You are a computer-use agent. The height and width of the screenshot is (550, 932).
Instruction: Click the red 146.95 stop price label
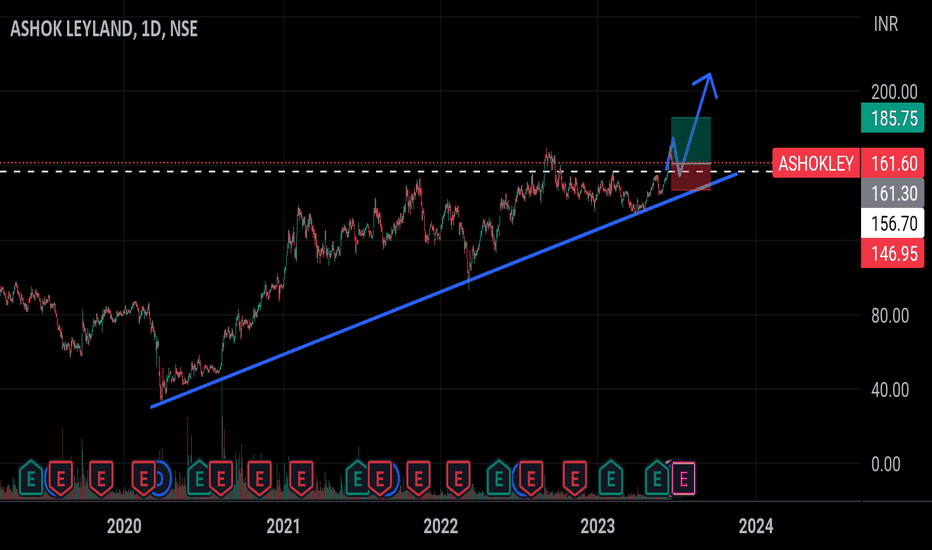click(893, 254)
